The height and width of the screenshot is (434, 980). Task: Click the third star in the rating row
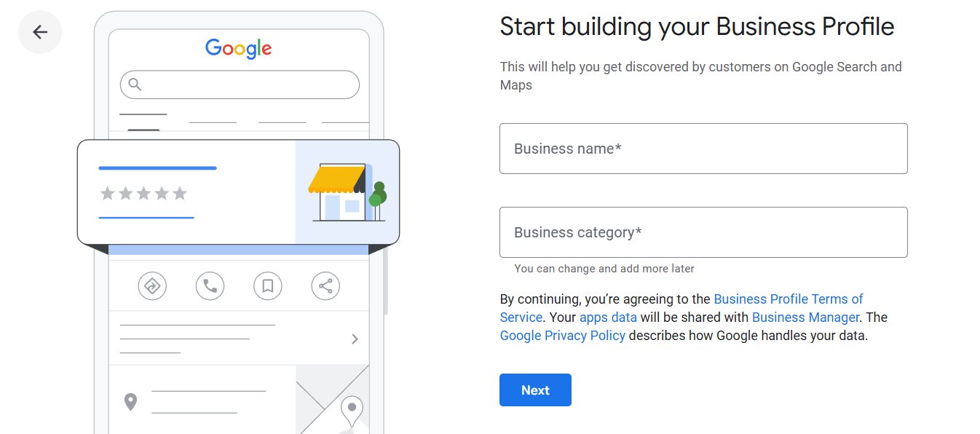point(144,193)
